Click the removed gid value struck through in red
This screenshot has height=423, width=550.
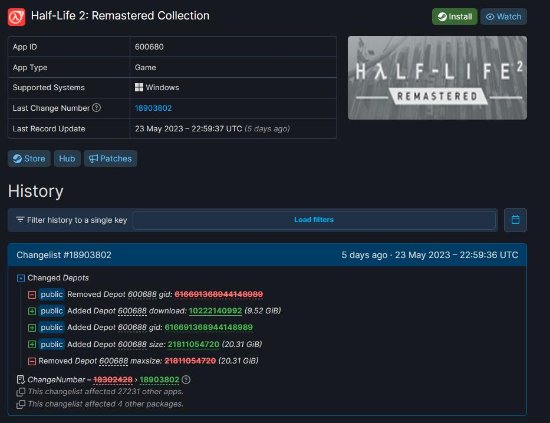(x=219, y=294)
